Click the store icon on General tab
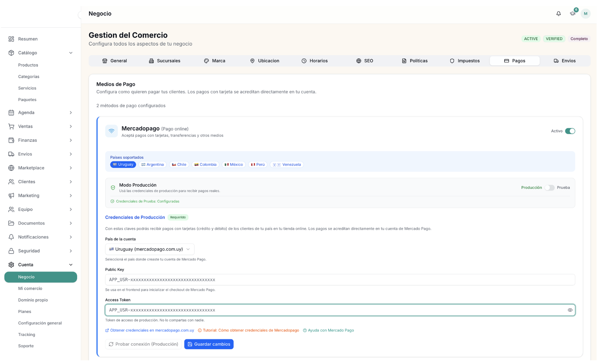Screen dimensions: 598x364 105,61
